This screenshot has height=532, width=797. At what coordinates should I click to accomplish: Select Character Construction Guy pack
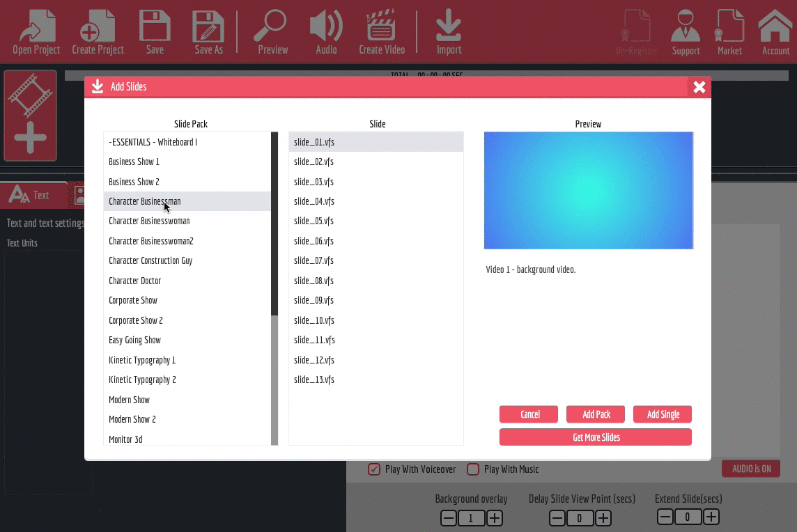pos(187,260)
